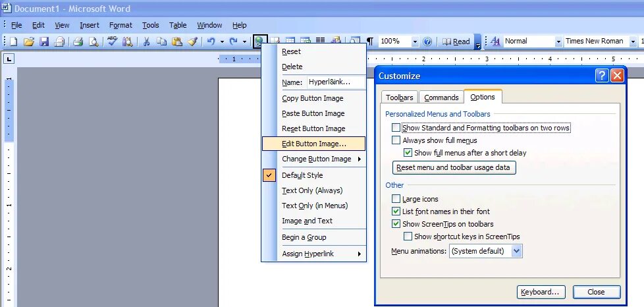The image size is (644, 307).
Task: Open the Insert menu
Action: pyautogui.click(x=90, y=25)
